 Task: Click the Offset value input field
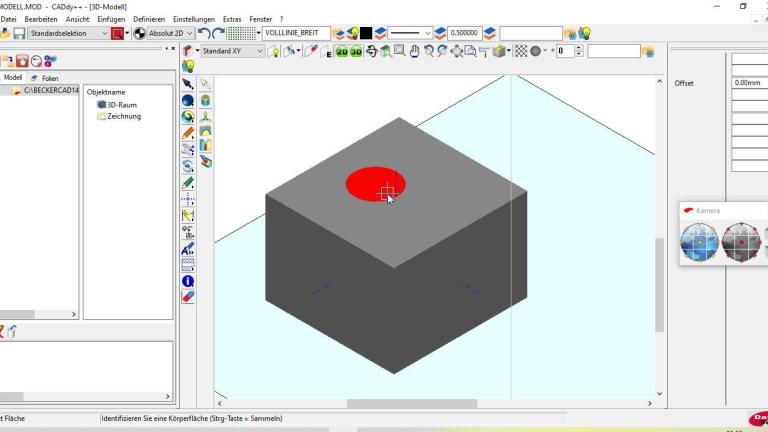pyautogui.click(x=749, y=83)
